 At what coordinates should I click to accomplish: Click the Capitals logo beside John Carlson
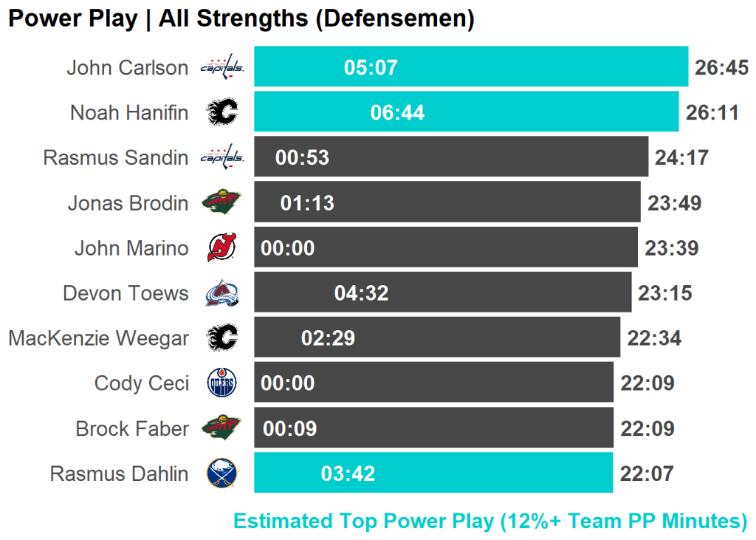pyautogui.click(x=221, y=67)
